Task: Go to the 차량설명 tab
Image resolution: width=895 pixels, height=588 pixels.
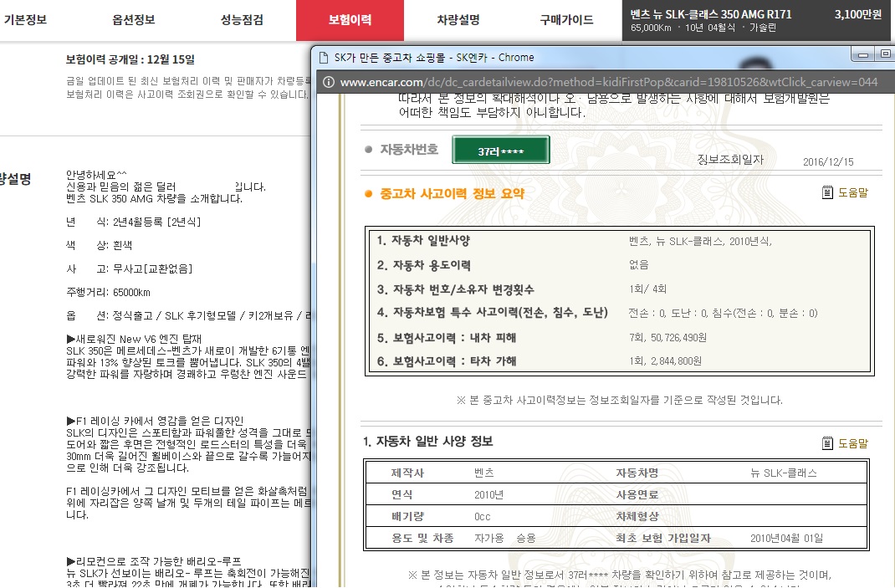Action: pyautogui.click(x=458, y=20)
